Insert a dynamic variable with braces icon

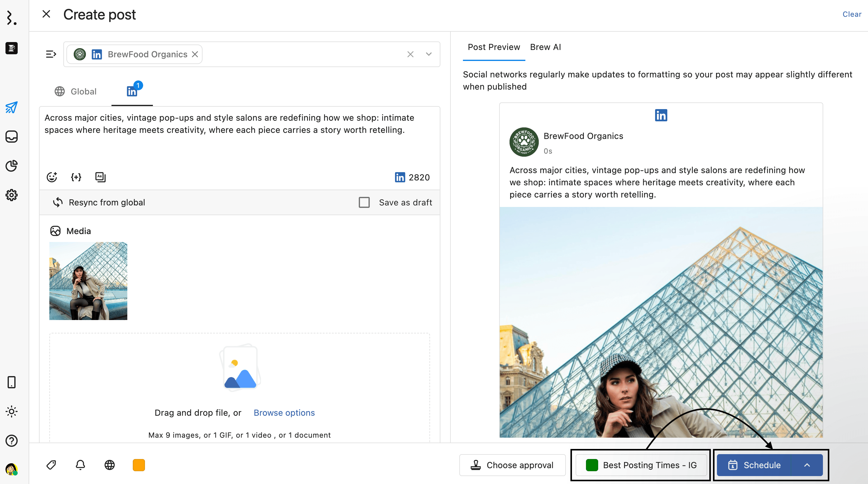coord(76,177)
